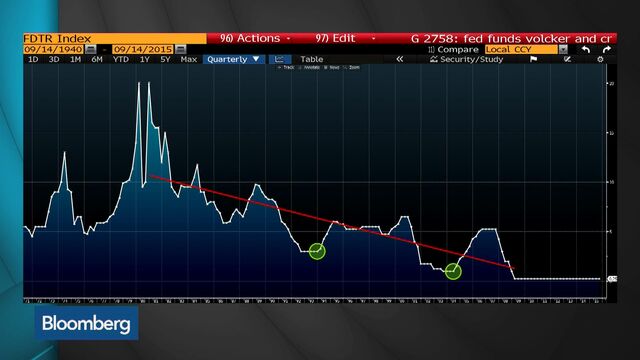Switch to the Table view
Viewport: 640px width, 360px height.
coord(311,59)
